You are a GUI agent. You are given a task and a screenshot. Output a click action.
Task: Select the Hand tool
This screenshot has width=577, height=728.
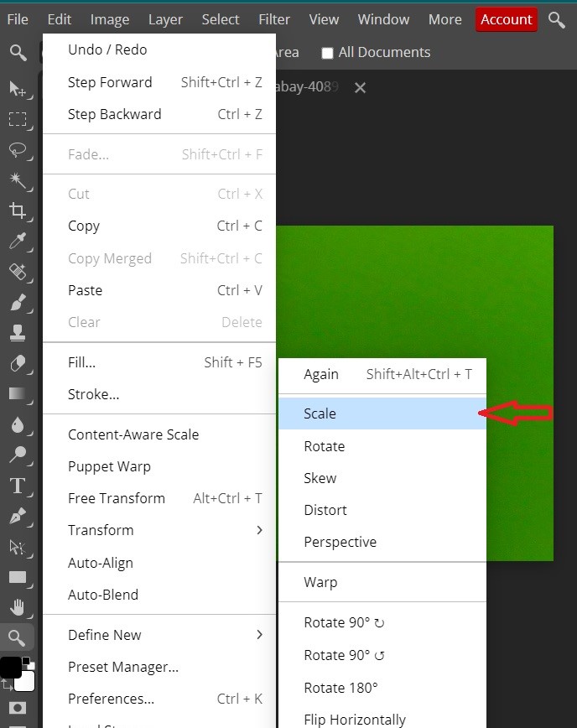(x=18, y=606)
